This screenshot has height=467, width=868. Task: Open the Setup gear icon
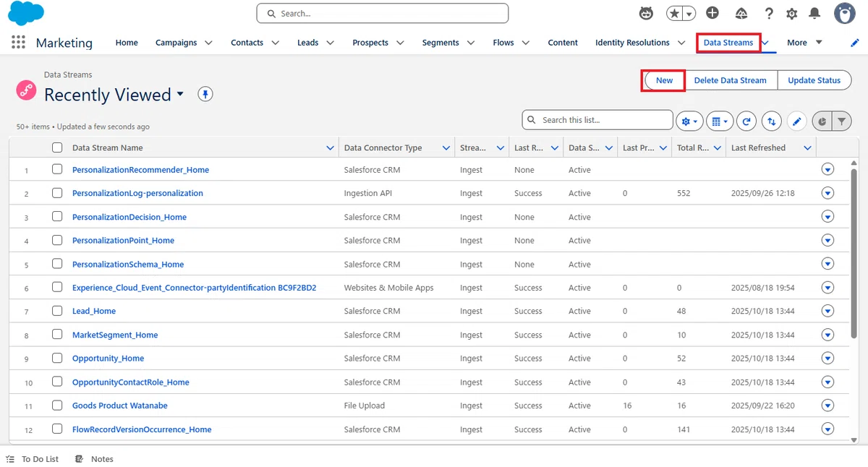click(x=792, y=13)
